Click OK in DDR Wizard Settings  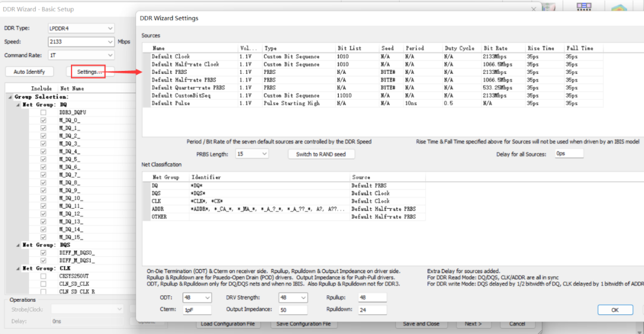615,310
